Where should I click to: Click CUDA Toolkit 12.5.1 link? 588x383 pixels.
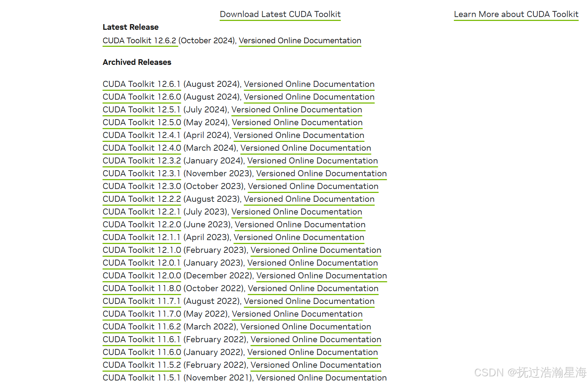142,110
